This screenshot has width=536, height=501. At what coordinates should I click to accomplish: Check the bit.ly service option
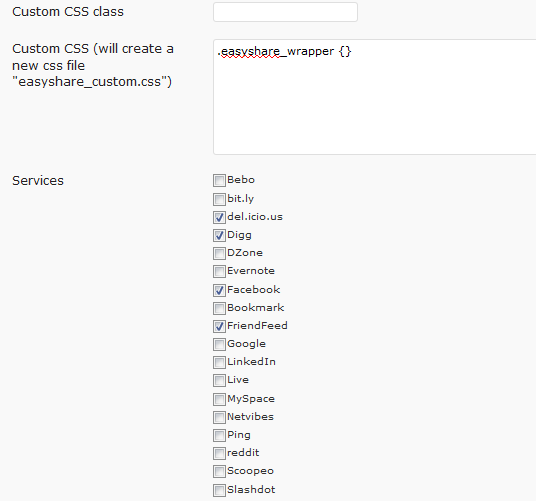click(219, 199)
